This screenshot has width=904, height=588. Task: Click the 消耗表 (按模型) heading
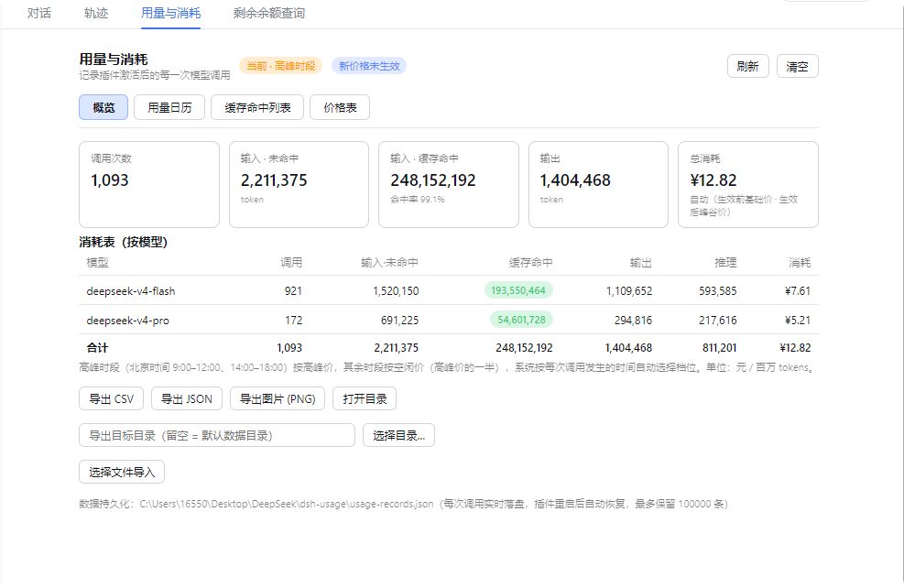(124, 242)
